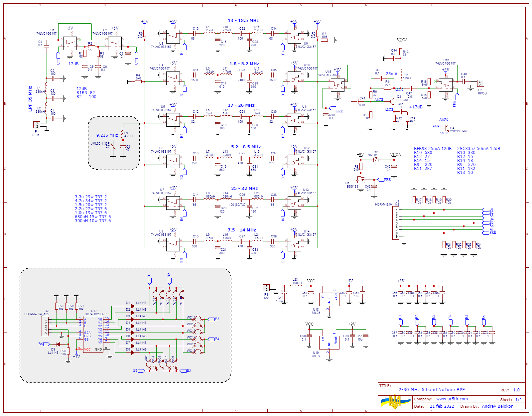Click the D9 LL4148 diode symbol
The height and width of the screenshot is (416, 532).
[x=59, y=344]
